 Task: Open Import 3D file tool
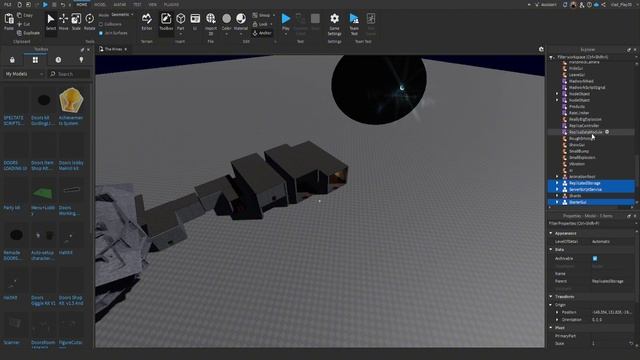point(211,23)
